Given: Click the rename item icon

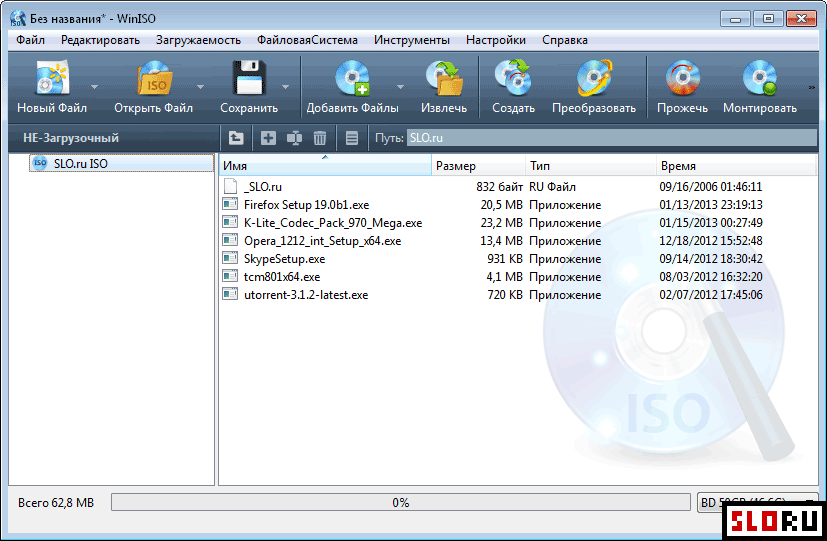Looking at the screenshot, I should tap(294, 138).
